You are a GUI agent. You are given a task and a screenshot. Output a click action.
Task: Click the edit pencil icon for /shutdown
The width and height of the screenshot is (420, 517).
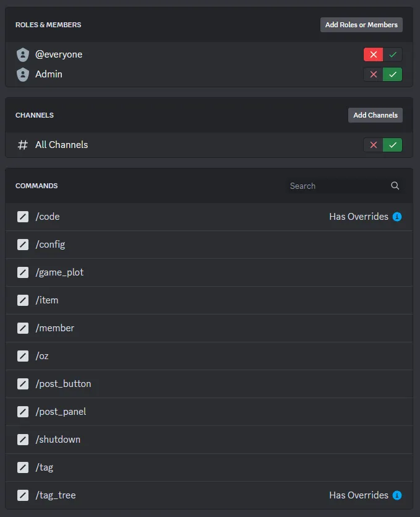(23, 440)
